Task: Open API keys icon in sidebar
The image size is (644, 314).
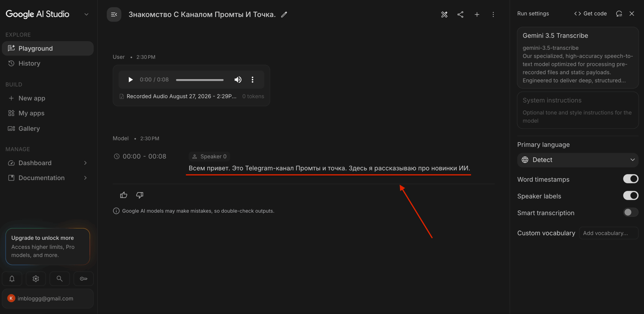Action: [84, 279]
